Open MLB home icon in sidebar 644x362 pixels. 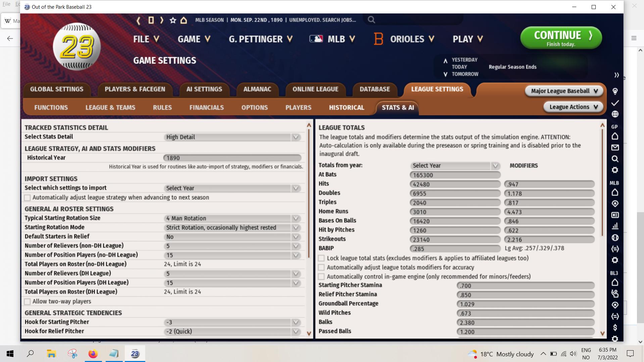point(615,193)
